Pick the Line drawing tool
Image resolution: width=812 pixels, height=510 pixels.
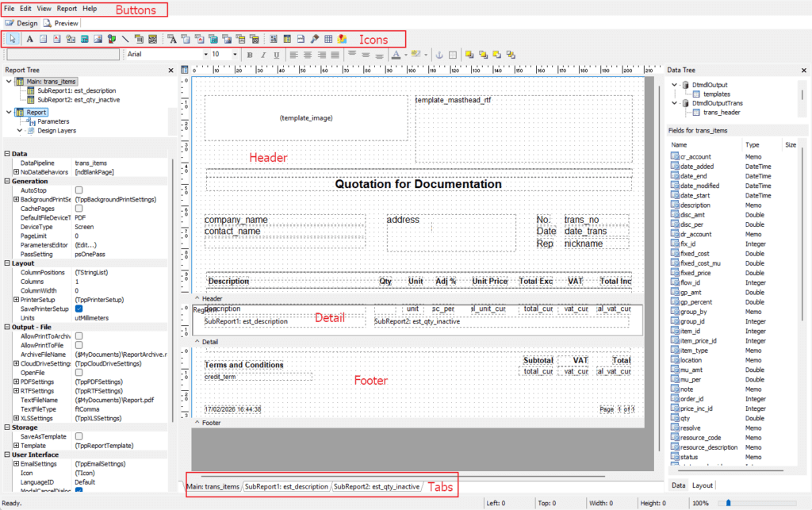pos(125,38)
